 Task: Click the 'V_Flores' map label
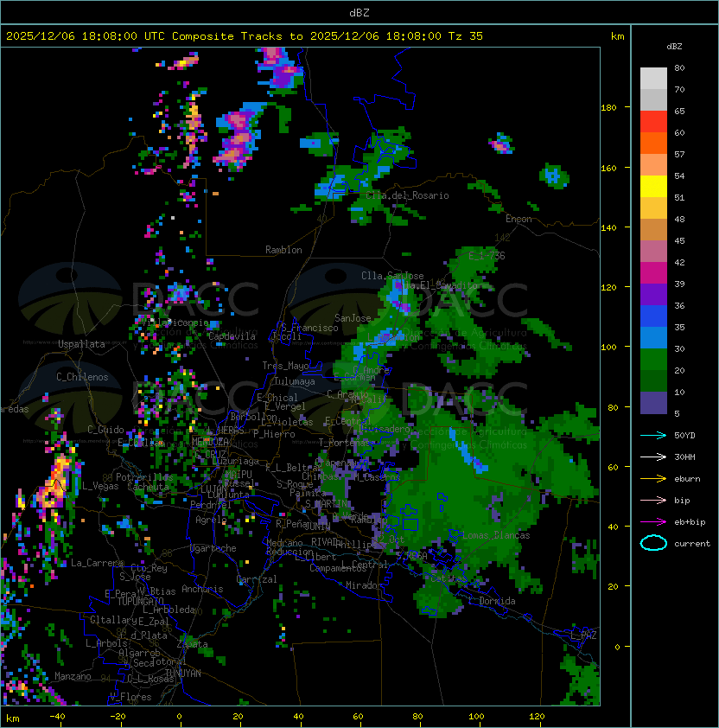pos(130,697)
